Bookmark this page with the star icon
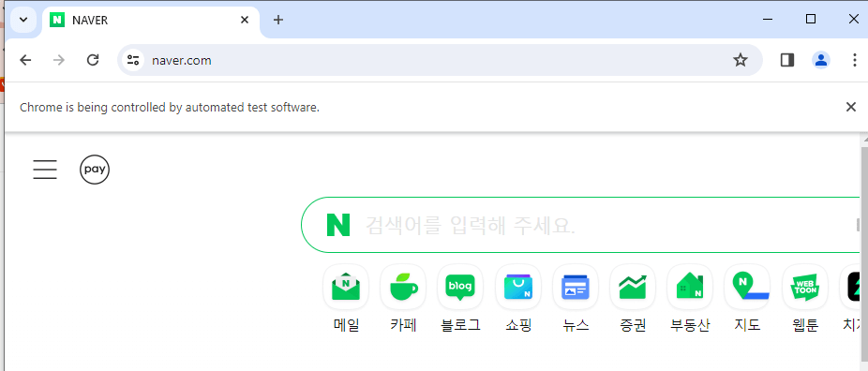Image resolution: width=868 pixels, height=371 pixels. pyautogui.click(x=741, y=60)
